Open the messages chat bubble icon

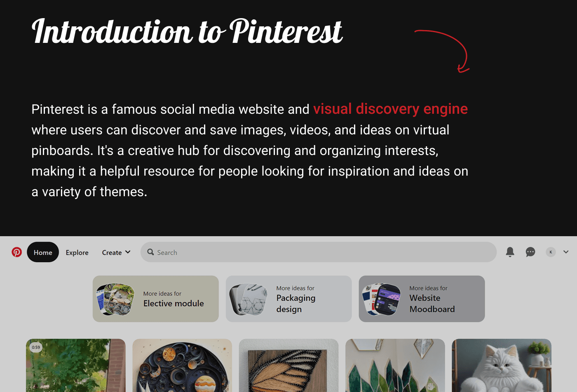pos(530,252)
